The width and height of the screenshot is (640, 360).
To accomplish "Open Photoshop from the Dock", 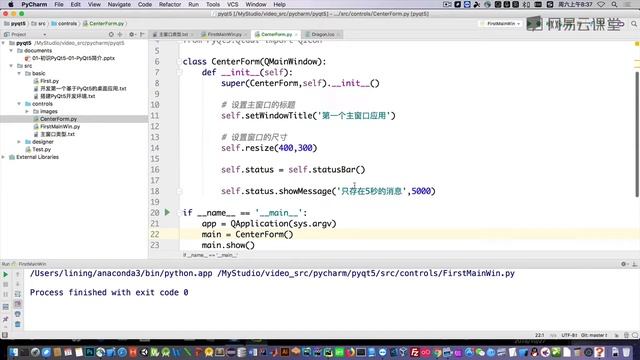I will tap(90, 352).
